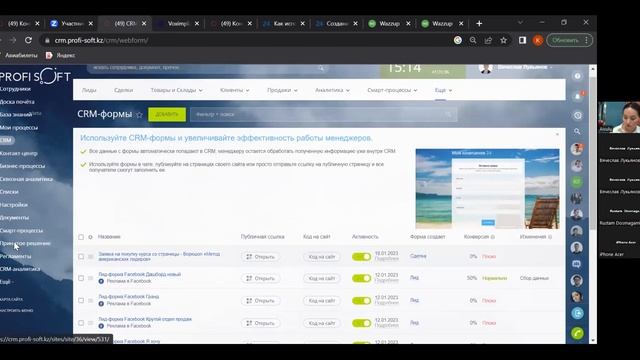The height and width of the screenshot is (360, 640).
Task: Click the bookmark star in address bar
Action: tap(504, 40)
